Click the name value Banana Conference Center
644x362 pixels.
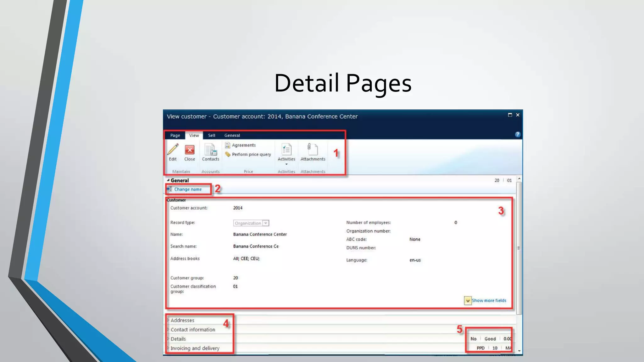coord(260,234)
